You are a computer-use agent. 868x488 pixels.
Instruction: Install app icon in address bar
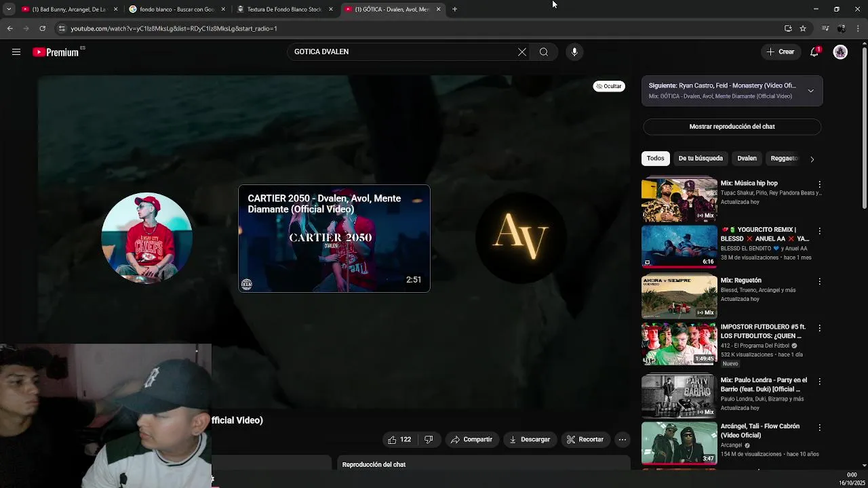[x=788, y=28]
